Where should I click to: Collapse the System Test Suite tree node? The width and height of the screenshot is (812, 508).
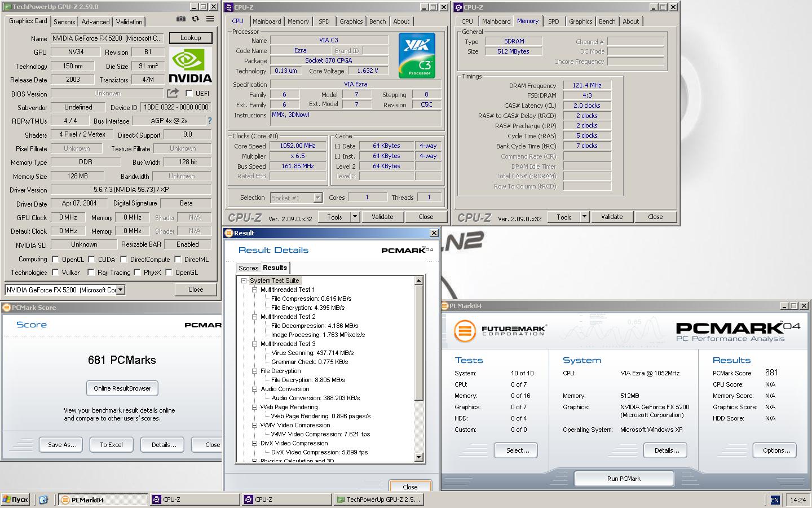coord(244,281)
